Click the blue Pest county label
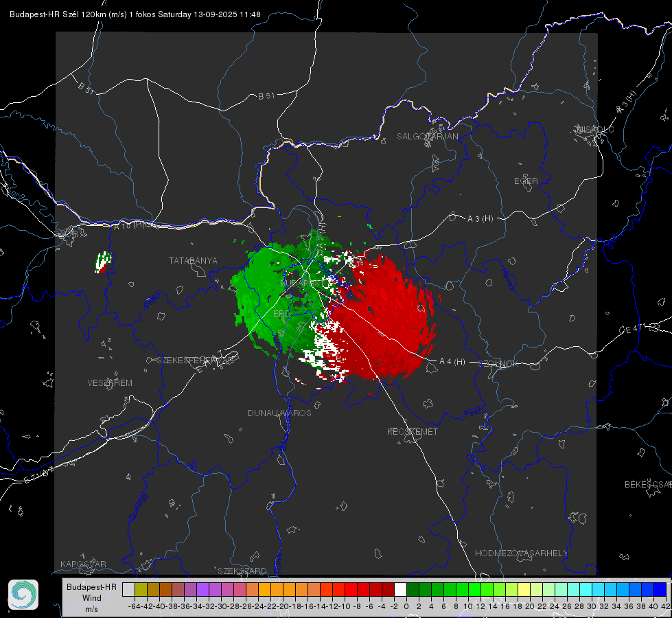The height and width of the screenshot is (618, 672). point(473,413)
